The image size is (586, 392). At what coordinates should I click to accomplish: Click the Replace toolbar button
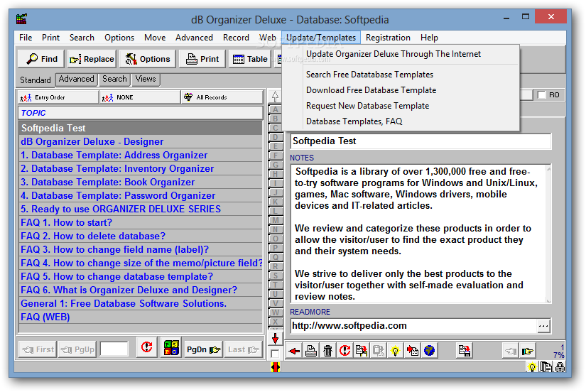point(92,59)
